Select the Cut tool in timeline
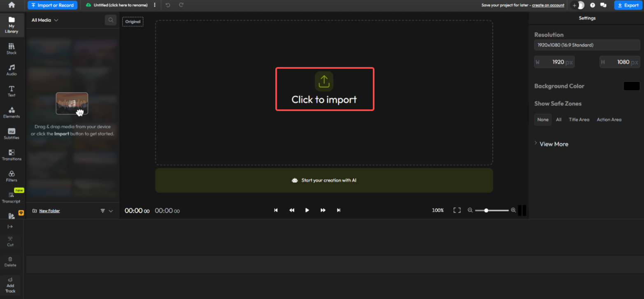The image size is (644, 299). coord(10,241)
